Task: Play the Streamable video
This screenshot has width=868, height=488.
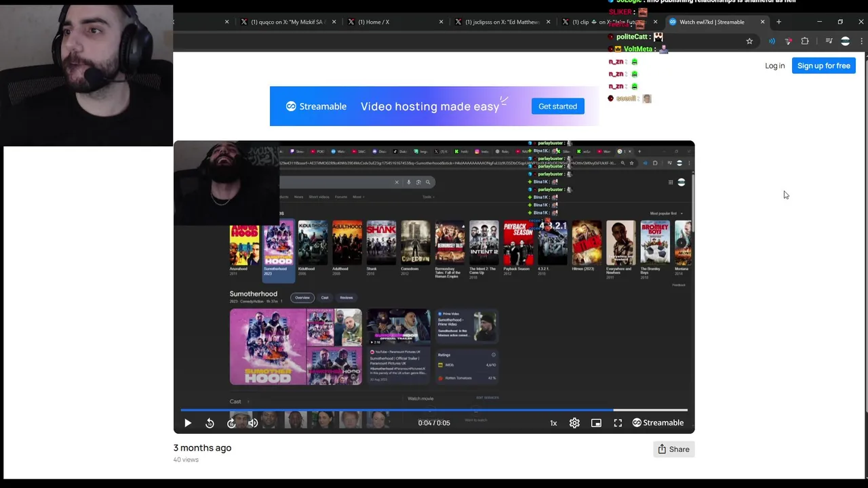Action: click(x=188, y=423)
